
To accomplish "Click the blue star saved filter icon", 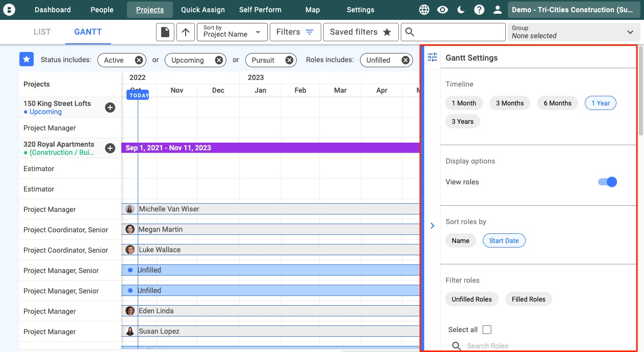I will click(27, 60).
